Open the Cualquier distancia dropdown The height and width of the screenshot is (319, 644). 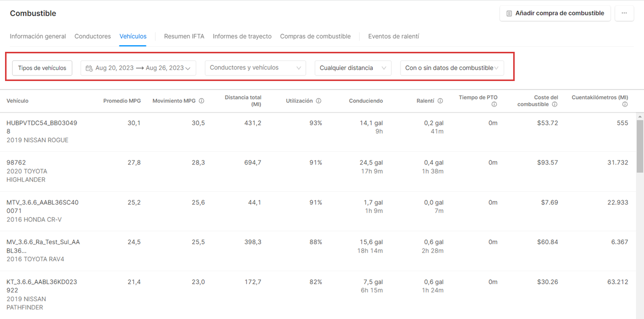point(353,67)
